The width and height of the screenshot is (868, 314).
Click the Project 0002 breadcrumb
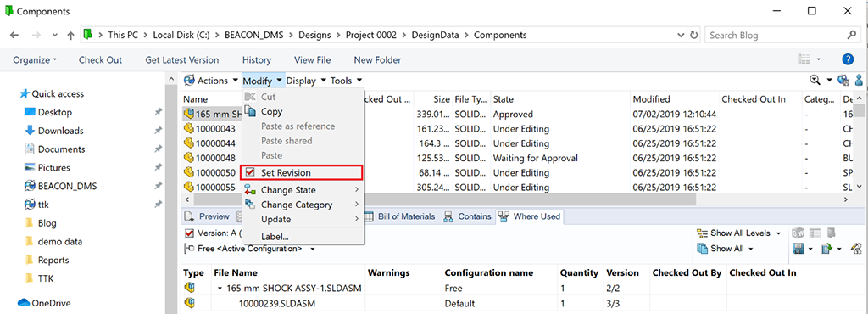pyautogui.click(x=371, y=35)
